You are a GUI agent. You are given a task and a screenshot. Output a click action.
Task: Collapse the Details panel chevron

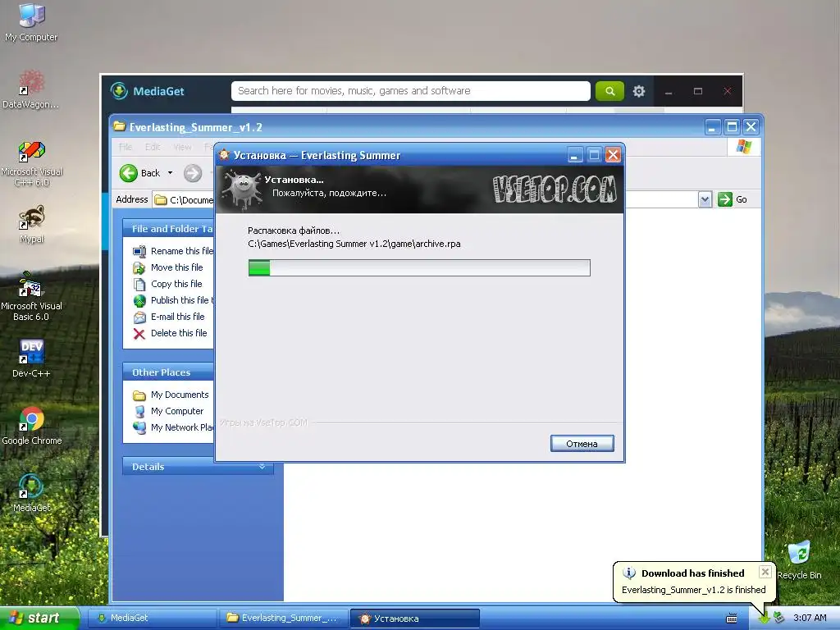tap(262, 467)
